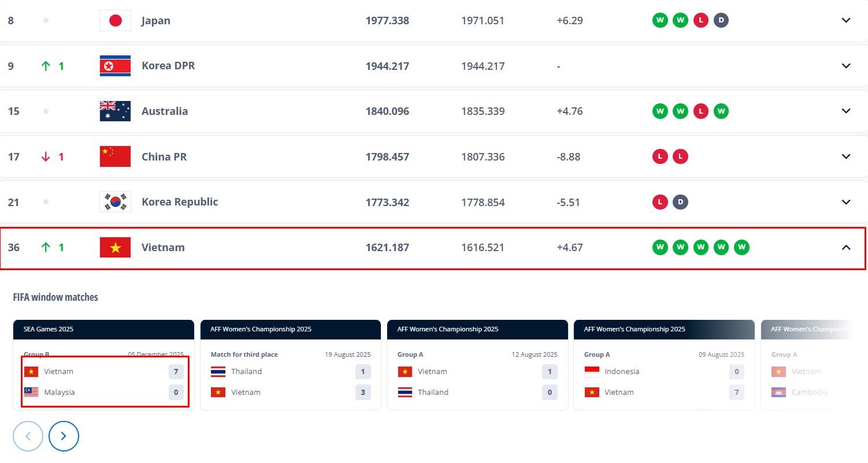This screenshot has height=463, width=868.
Task: Expand Australia ranking row
Action: point(846,111)
